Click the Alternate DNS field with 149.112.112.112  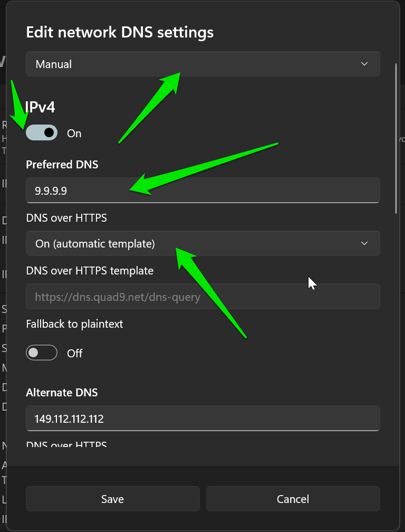202,419
